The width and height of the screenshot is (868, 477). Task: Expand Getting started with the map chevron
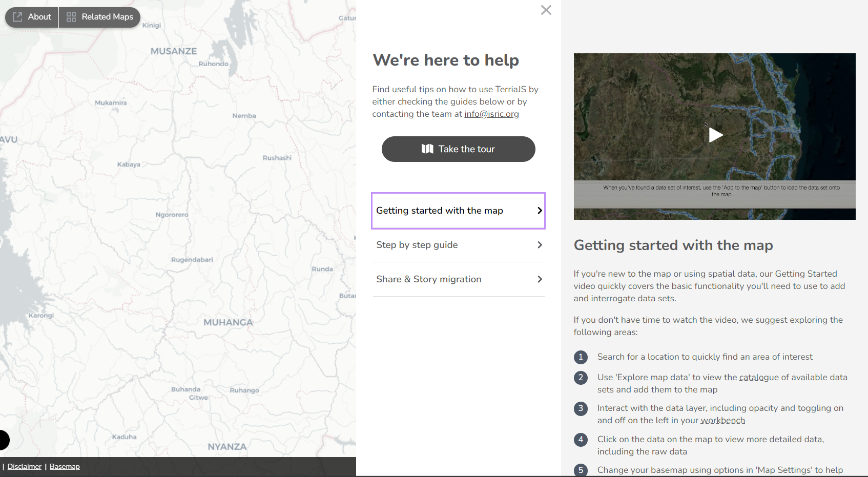(539, 211)
